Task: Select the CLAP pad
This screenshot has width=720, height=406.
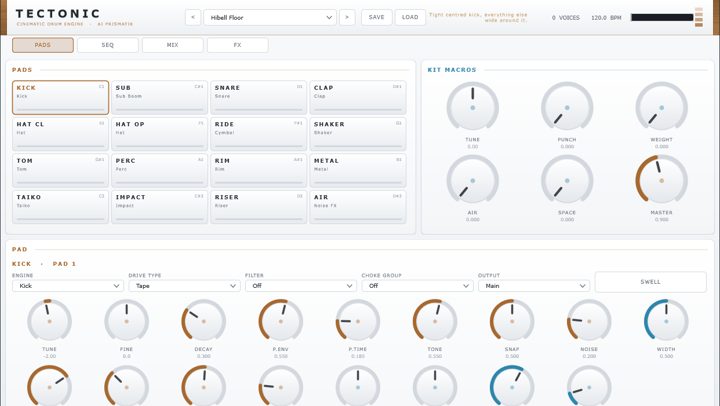Action: (x=358, y=97)
